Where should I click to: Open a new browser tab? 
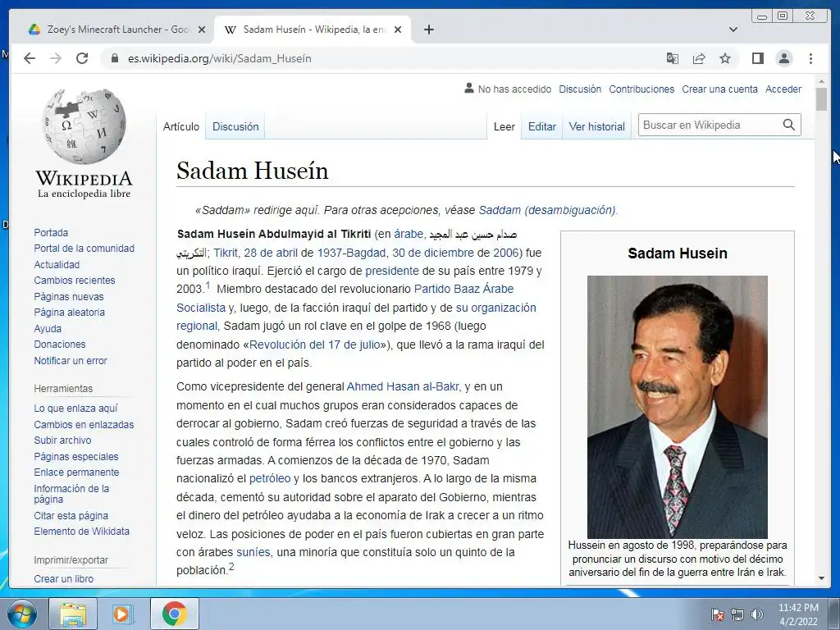[x=428, y=30]
